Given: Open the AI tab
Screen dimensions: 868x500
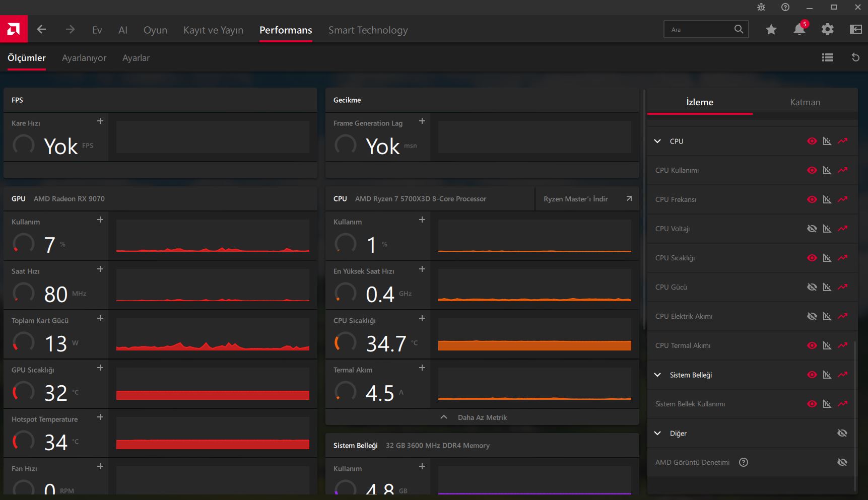Looking at the screenshot, I should tap(123, 30).
